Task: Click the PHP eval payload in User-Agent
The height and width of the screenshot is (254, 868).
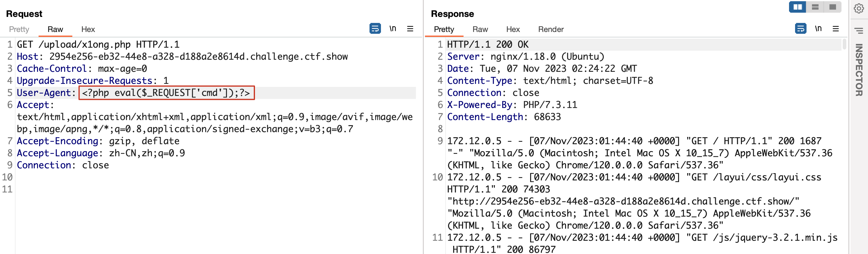Action: (166, 93)
